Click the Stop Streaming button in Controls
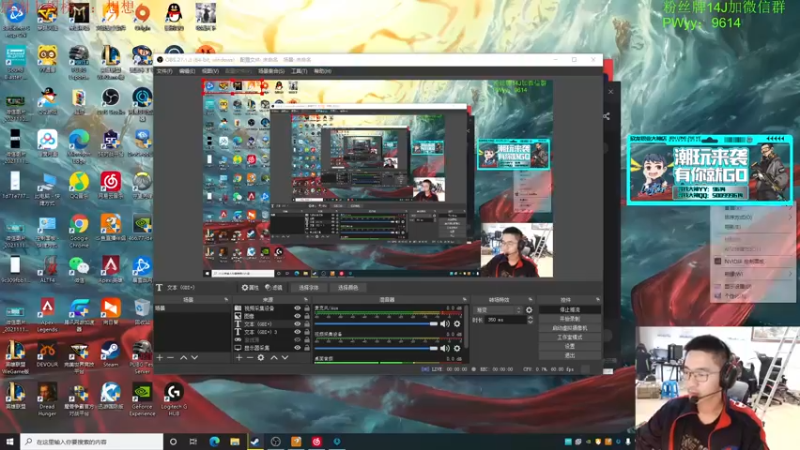This screenshot has width=800, height=450. [x=569, y=310]
